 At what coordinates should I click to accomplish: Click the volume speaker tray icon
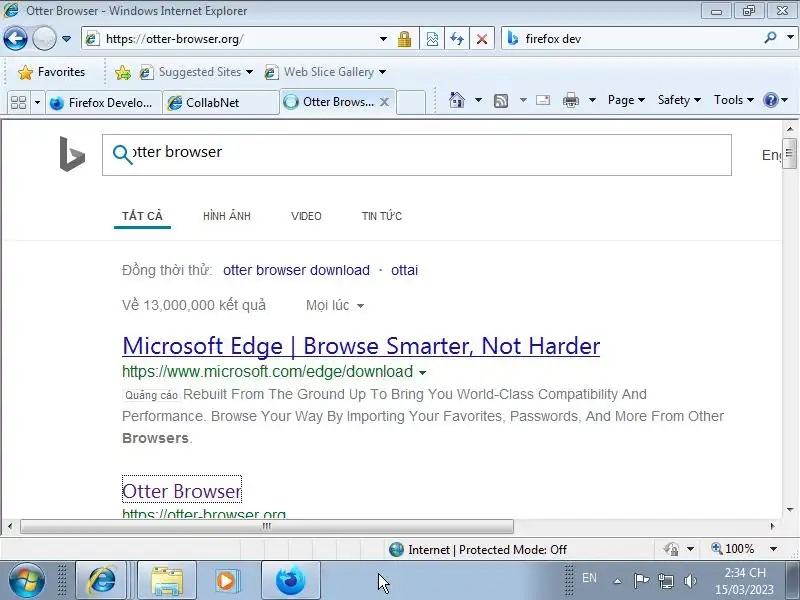690,581
